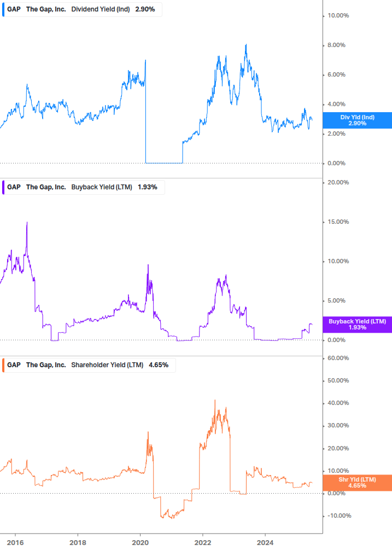392x550 pixels.
Task: Click The Gap, Inc. name in dividend legend
Action: click(x=46, y=9)
